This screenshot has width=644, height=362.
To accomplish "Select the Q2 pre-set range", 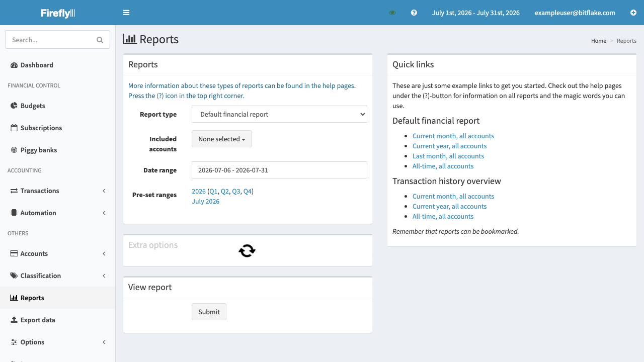I will click(x=225, y=191).
